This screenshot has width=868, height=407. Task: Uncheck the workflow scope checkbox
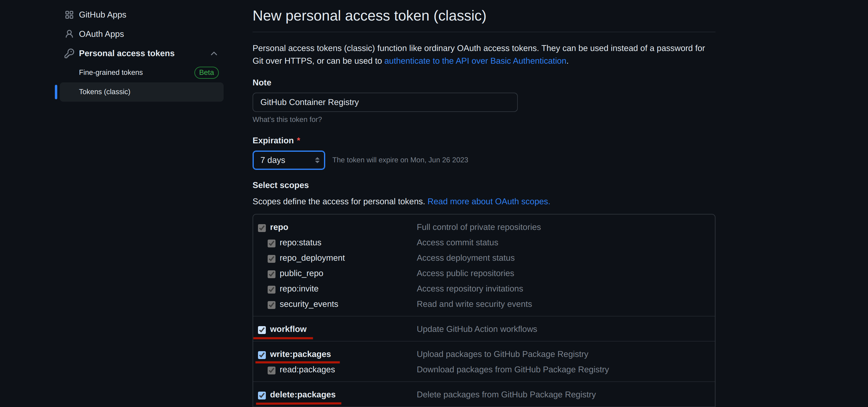tap(262, 330)
